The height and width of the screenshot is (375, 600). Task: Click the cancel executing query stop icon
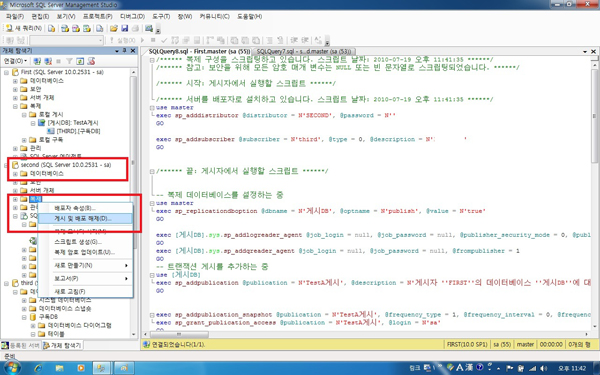(153, 40)
